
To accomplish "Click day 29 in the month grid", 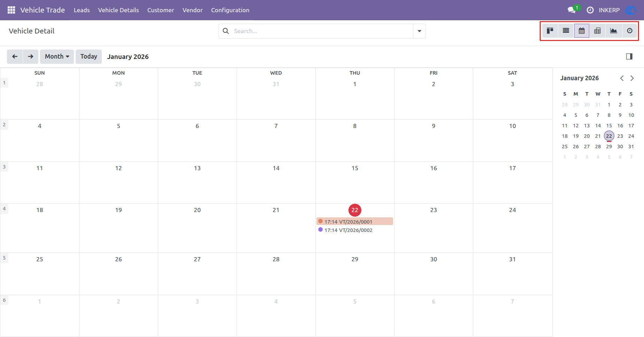I will pos(355,259).
